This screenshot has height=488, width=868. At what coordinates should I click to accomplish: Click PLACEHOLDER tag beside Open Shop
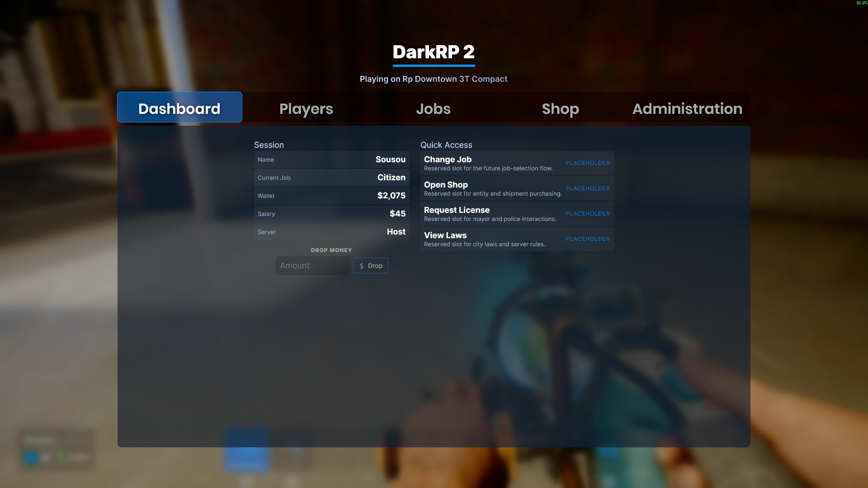tap(587, 188)
